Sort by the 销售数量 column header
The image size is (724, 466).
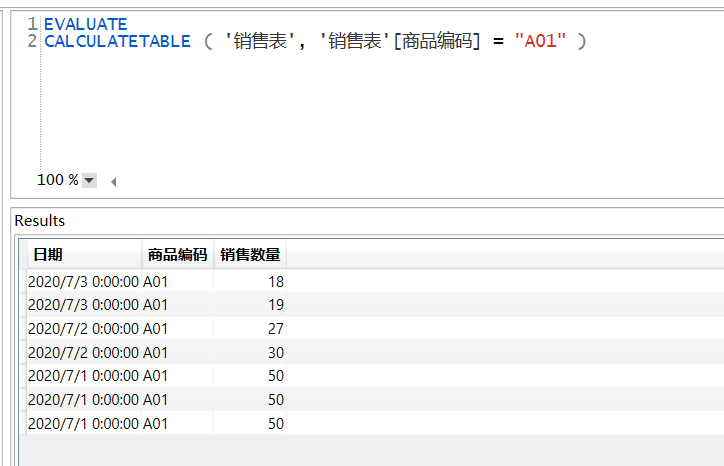coord(250,254)
